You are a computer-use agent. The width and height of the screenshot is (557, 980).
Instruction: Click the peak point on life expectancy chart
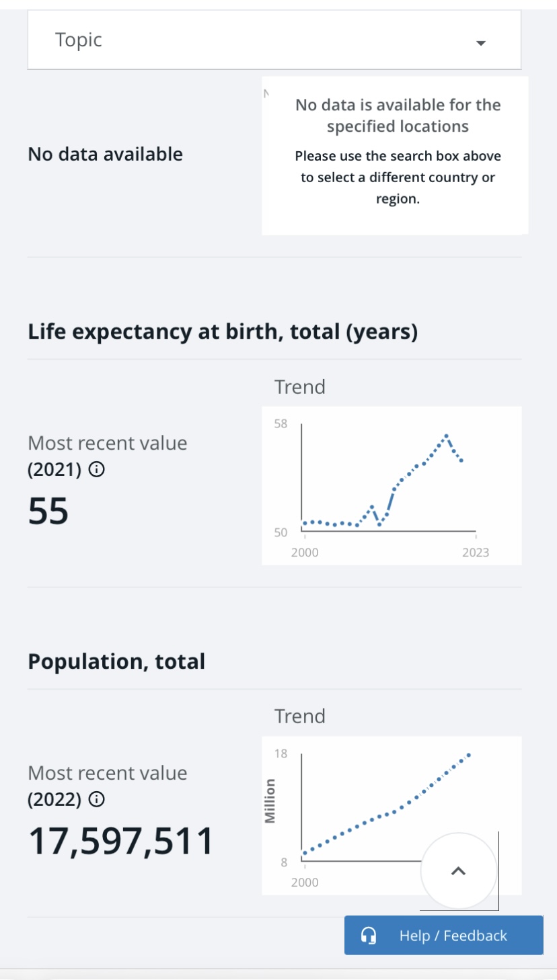(446, 436)
